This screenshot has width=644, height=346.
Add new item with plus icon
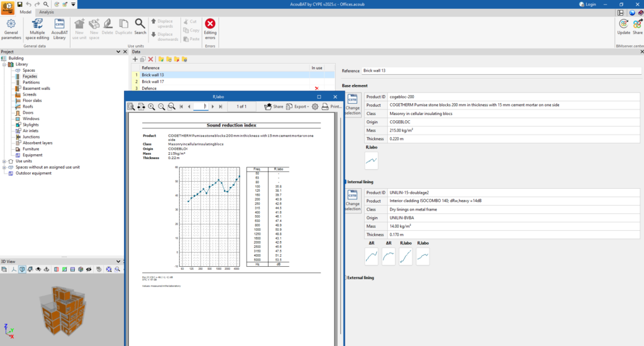[x=135, y=59]
